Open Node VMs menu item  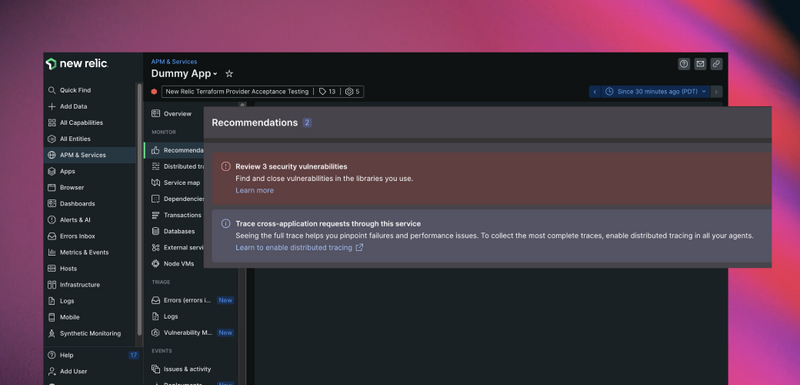point(174,264)
